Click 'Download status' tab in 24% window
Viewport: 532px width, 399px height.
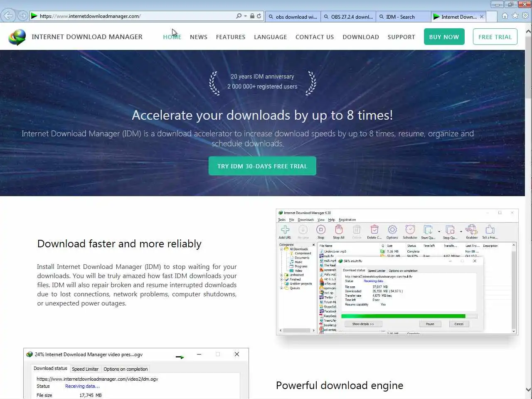coord(50,369)
